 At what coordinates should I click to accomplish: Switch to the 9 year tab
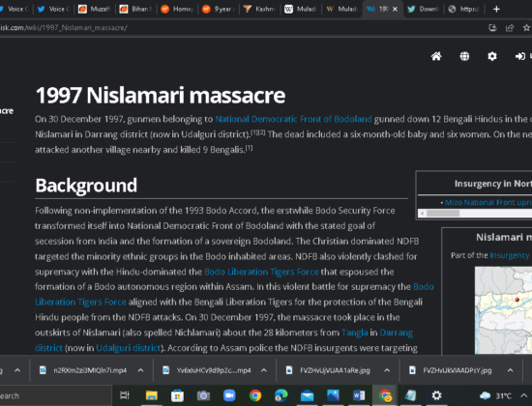[219, 9]
